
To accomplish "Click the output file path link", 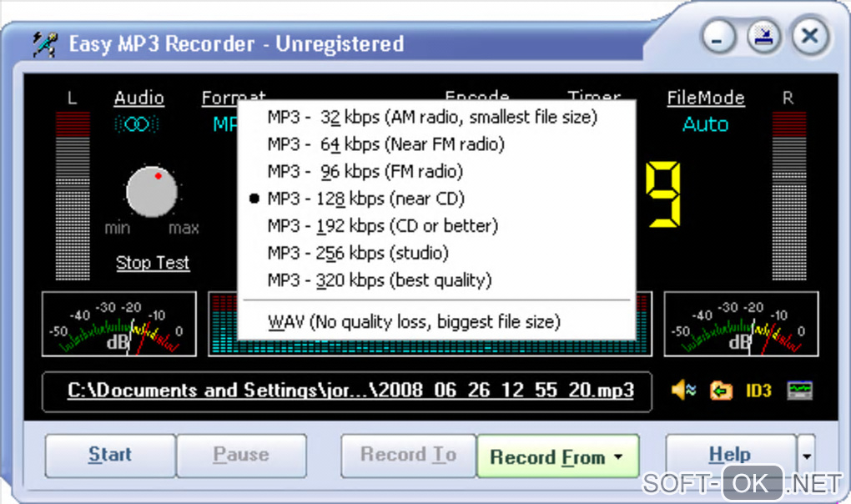I will tap(350, 391).
